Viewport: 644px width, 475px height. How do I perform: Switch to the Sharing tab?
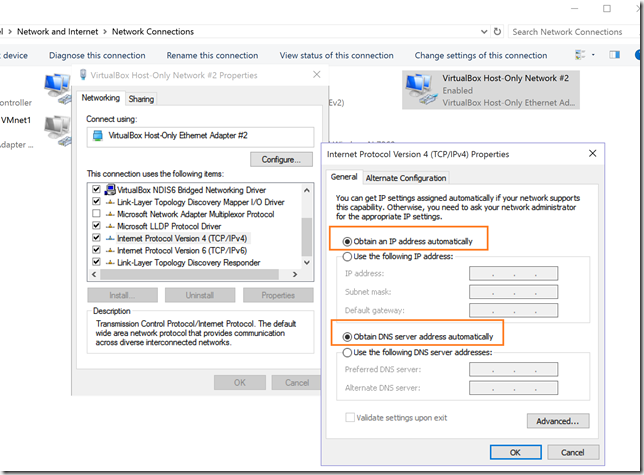click(141, 99)
